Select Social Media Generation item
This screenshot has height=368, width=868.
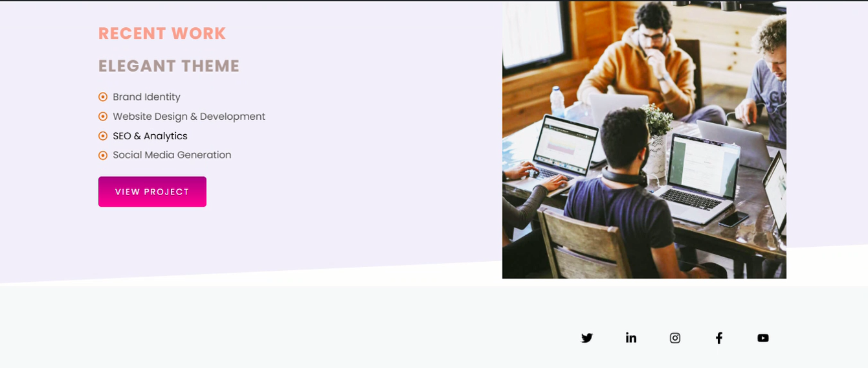[x=172, y=155]
